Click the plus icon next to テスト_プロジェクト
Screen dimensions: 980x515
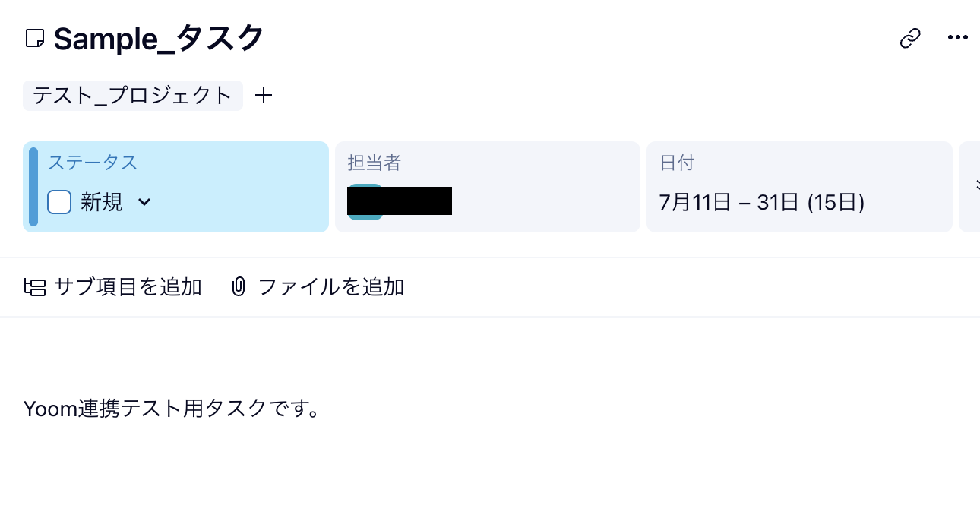coord(264,96)
